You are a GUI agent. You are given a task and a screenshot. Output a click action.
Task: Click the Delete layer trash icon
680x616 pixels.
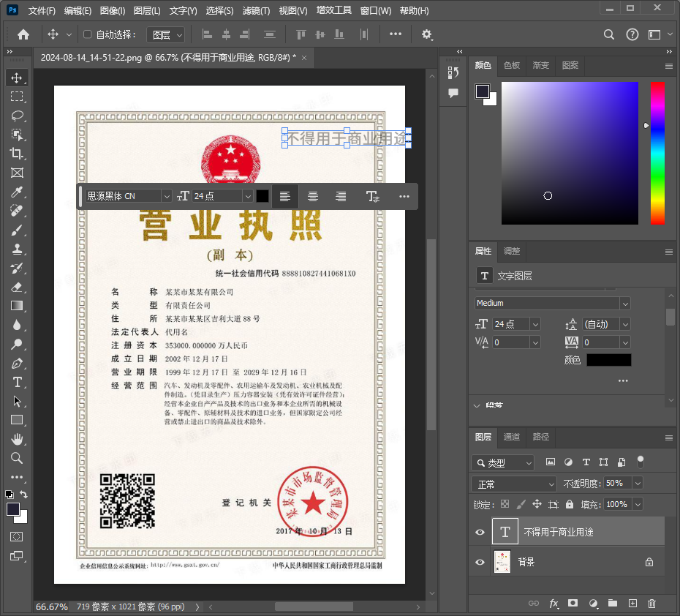(x=651, y=604)
